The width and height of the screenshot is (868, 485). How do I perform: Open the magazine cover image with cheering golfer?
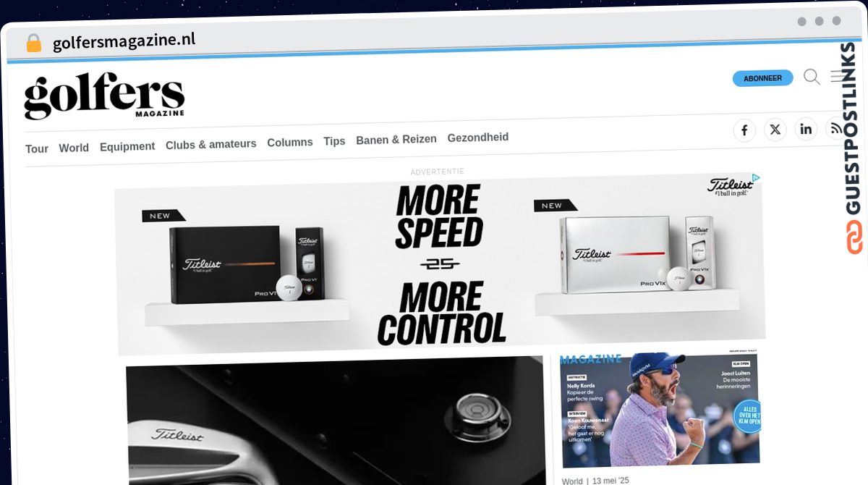click(x=660, y=409)
